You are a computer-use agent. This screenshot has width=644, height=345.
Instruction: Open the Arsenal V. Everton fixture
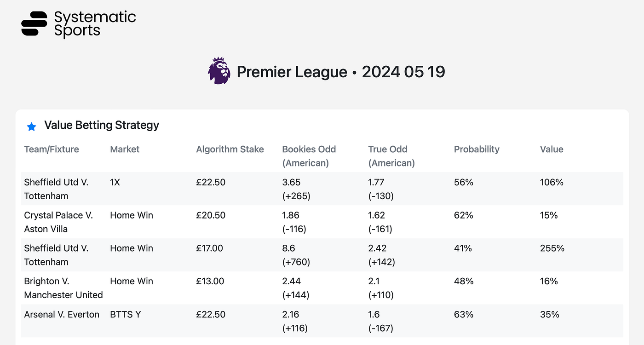(x=62, y=315)
